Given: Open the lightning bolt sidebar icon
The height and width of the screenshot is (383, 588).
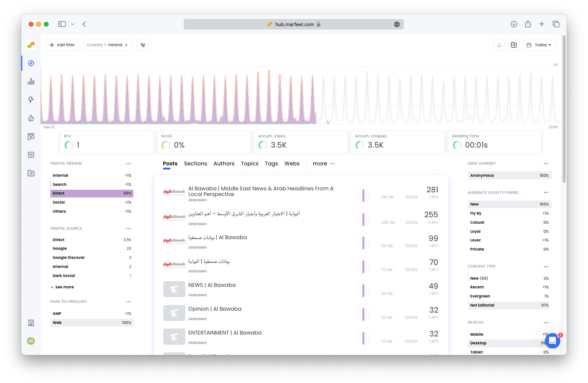Looking at the screenshot, I should tap(31, 100).
